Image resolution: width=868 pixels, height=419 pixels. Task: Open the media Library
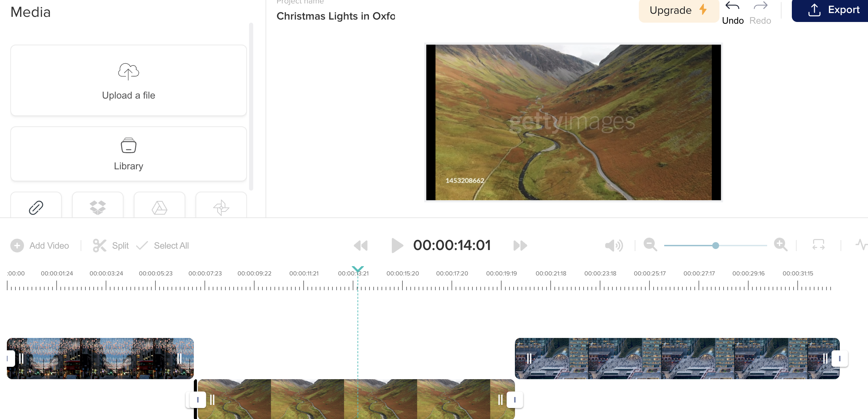[128, 154]
